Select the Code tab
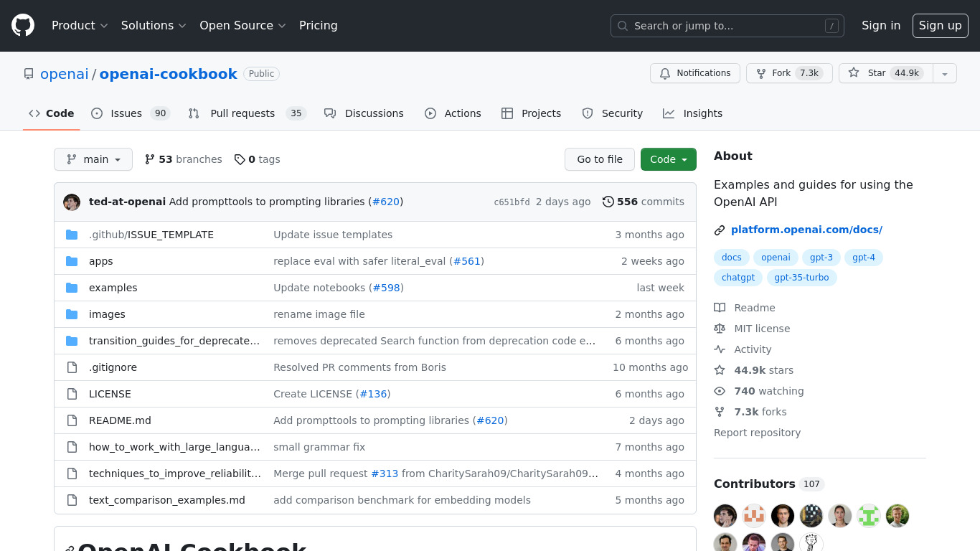The height and width of the screenshot is (551, 980). tap(51, 113)
